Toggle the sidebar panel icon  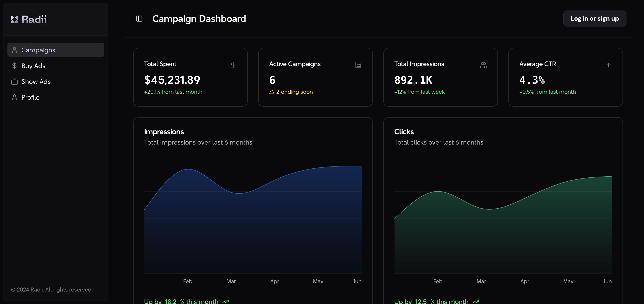(139, 19)
